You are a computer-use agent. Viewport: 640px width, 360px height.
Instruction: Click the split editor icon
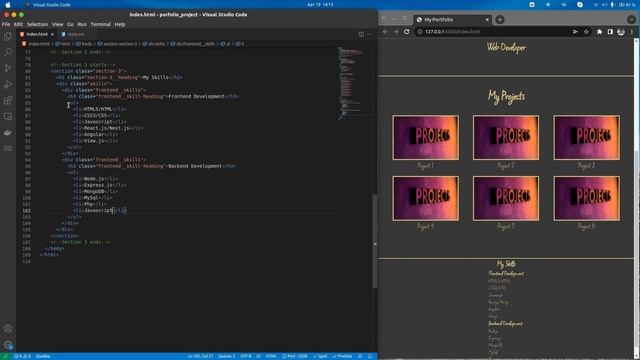361,34
